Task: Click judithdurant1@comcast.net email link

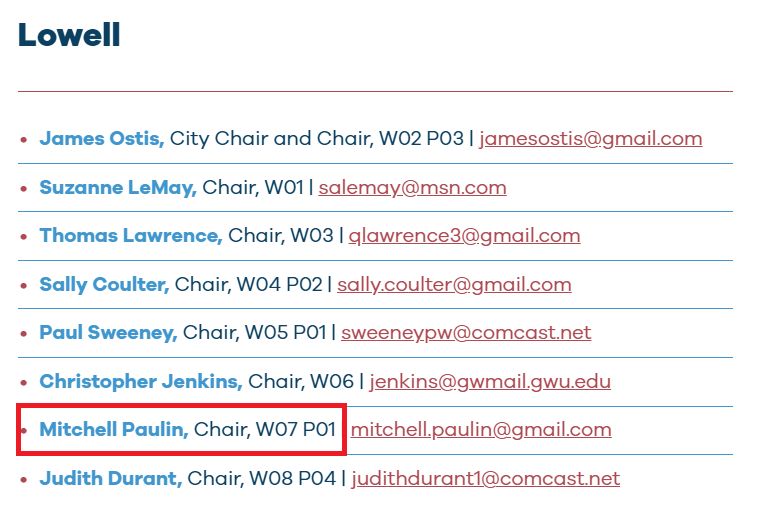Action: tap(486, 479)
